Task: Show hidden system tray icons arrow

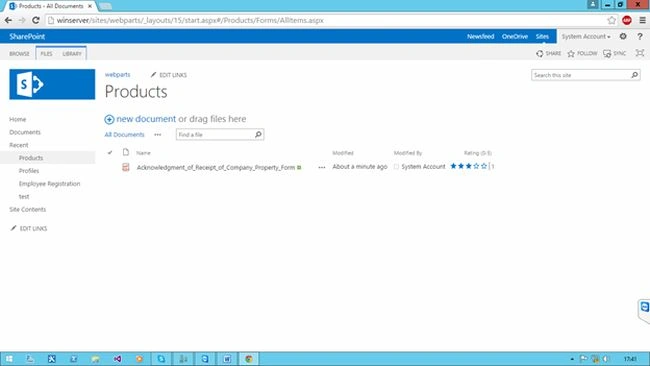Action: coord(572,359)
